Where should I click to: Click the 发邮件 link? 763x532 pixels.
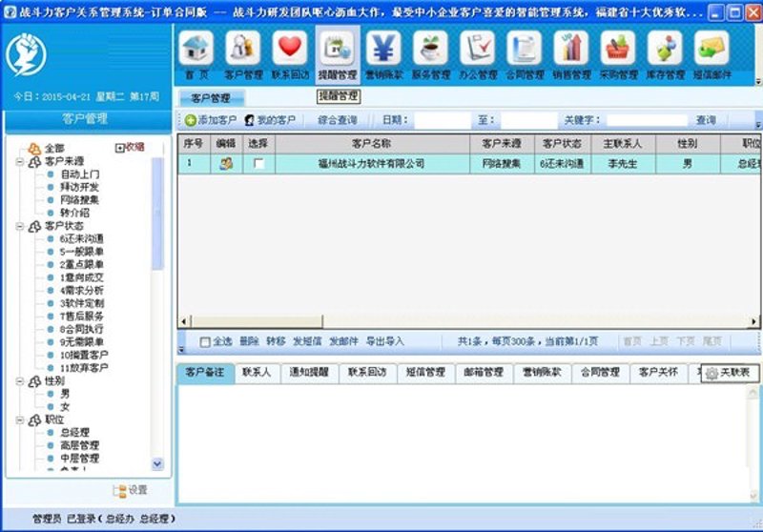coord(344,342)
